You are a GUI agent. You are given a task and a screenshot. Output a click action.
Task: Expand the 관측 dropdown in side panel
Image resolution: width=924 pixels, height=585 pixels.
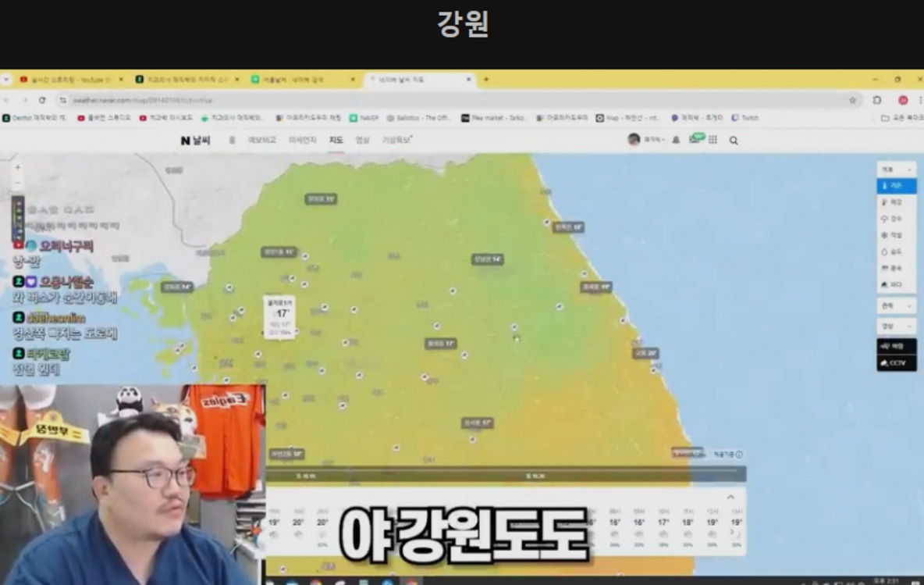pyautogui.click(x=897, y=305)
